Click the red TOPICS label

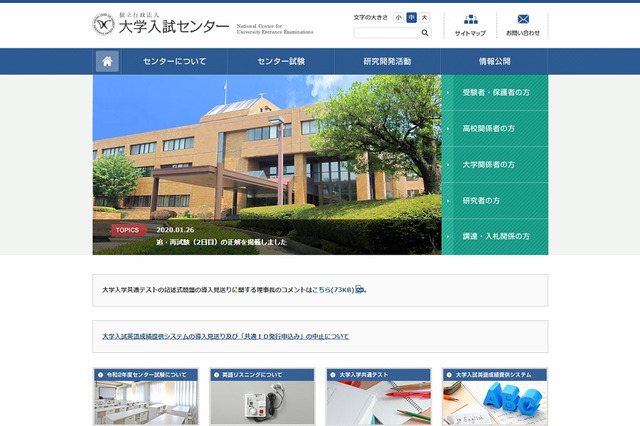pyautogui.click(x=128, y=230)
